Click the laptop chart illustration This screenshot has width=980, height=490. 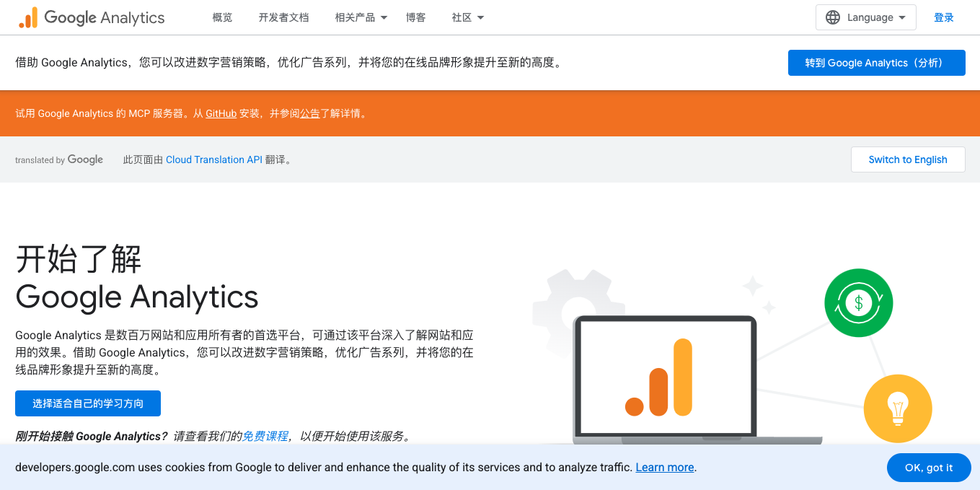point(665,375)
